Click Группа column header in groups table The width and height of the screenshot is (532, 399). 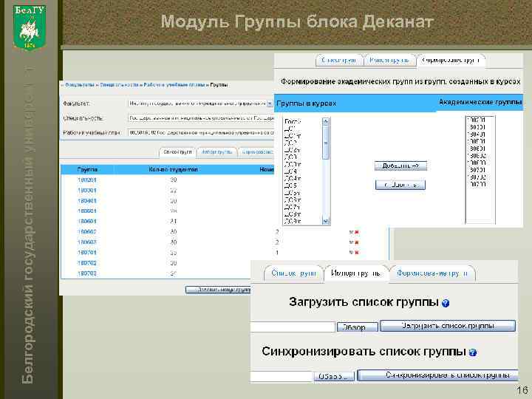(87, 169)
